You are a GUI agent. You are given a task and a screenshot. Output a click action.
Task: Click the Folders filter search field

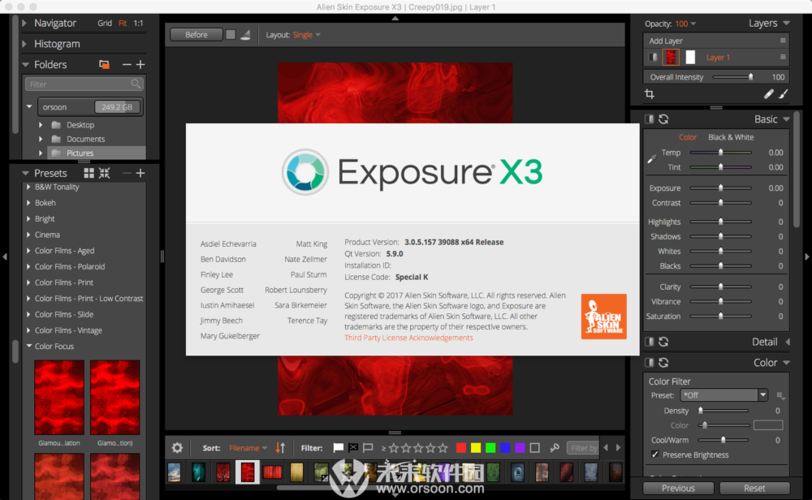[x=84, y=84]
